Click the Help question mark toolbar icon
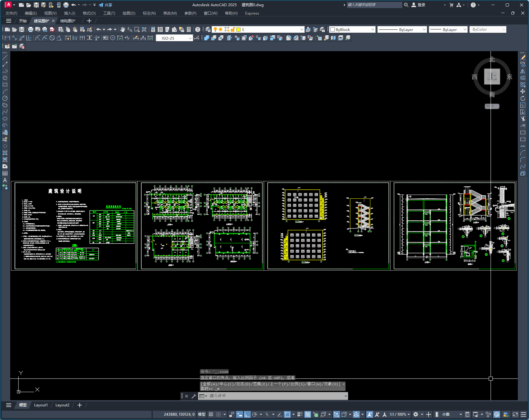The image size is (529, 420). pyautogui.click(x=198, y=29)
